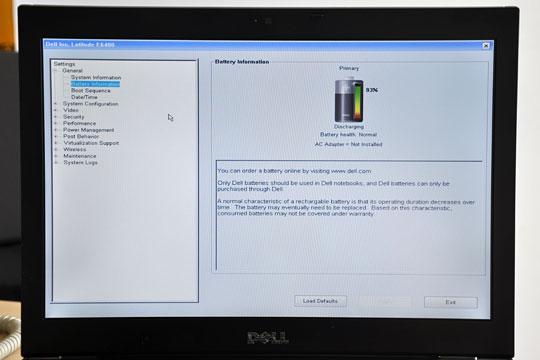Click the Battery Information group heading
This screenshot has width=540, height=360.
pos(242,62)
